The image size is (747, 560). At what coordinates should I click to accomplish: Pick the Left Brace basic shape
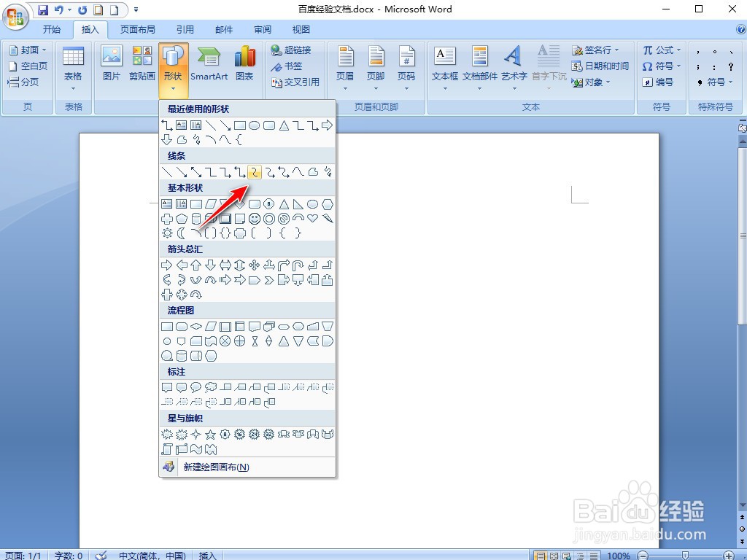click(x=283, y=233)
